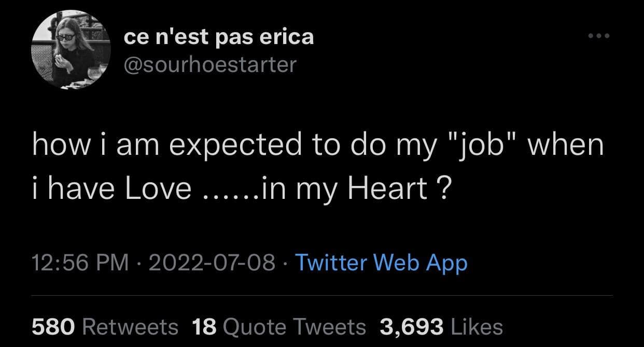The height and width of the screenshot is (347, 644).
Task: Open the Retweets list label
Action: (x=130, y=327)
